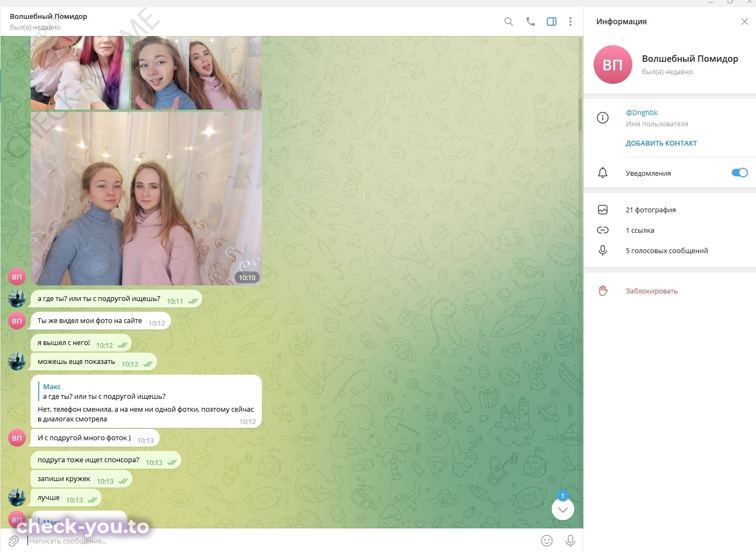Viewport: 756px width, 552px height.
Task: Click sender avatar beside 'можешь еще показать'
Action: pyautogui.click(x=17, y=362)
